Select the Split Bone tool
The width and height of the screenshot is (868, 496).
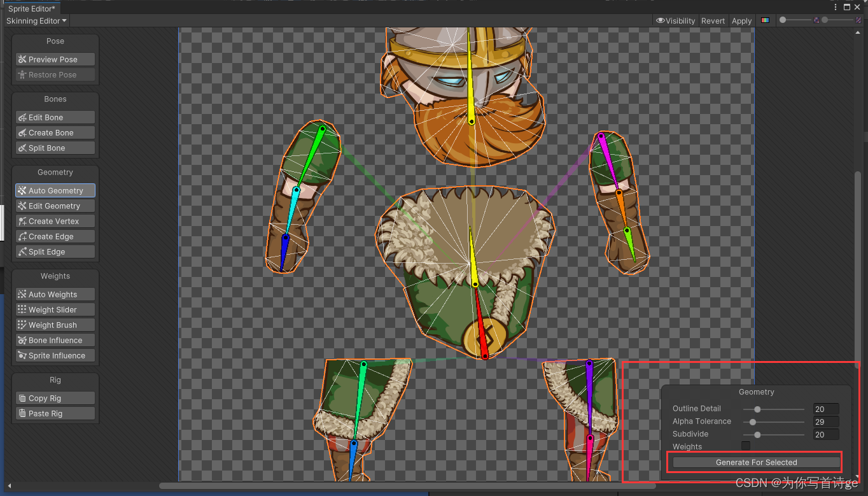pos(55,148)
